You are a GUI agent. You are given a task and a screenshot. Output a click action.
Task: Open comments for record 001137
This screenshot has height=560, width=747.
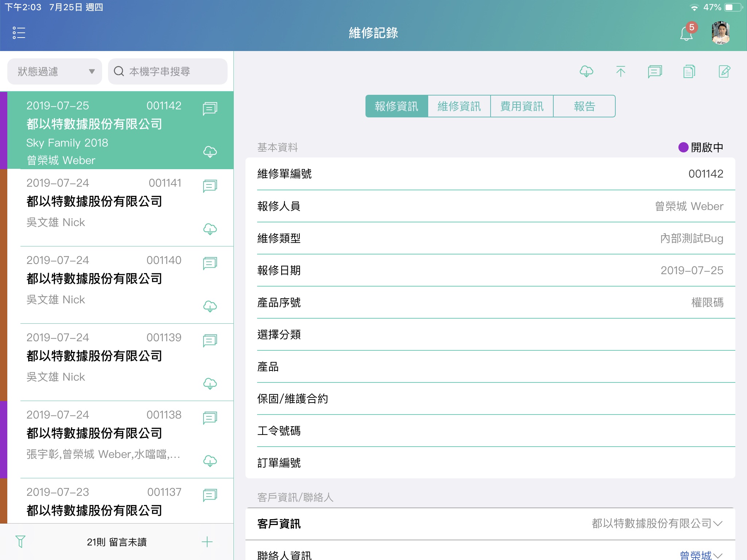click(210, 495)
